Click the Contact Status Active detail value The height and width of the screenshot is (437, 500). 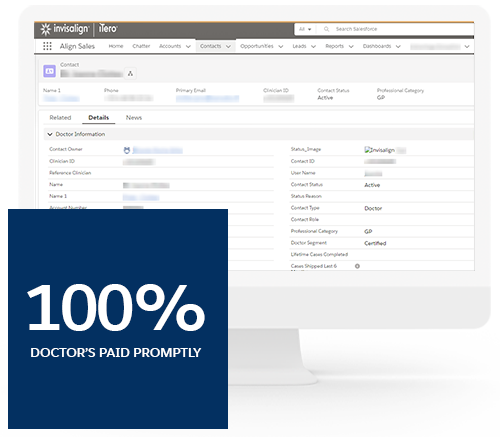tap(372, 185)
